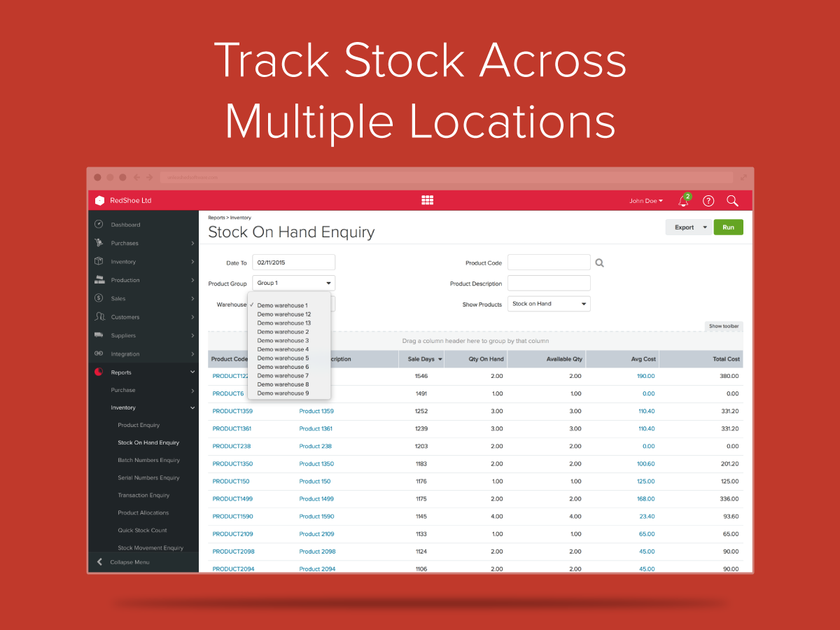Open Product Enquiry report
This screenshot has height=630, width=840.
click(x=139, y=425)
